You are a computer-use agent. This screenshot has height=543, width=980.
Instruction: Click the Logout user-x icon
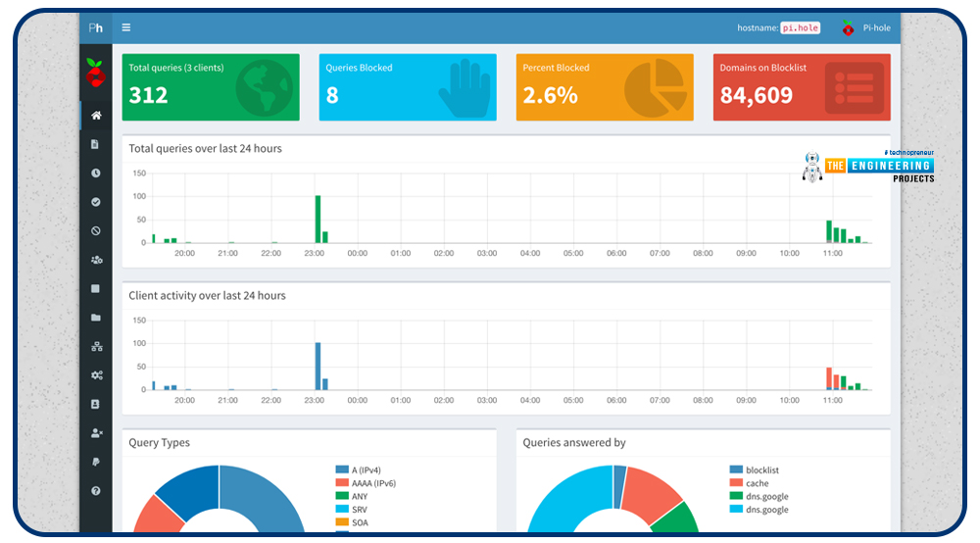tap(96, 433)
